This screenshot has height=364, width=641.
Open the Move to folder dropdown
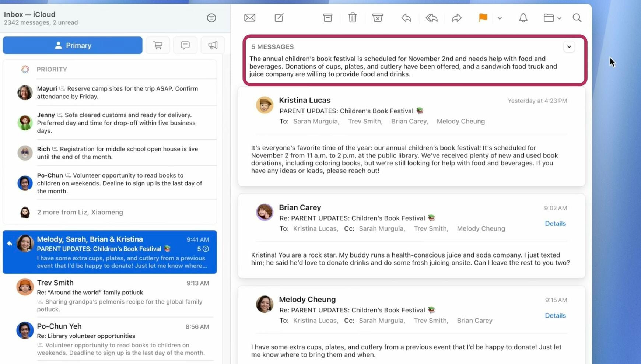552,18
